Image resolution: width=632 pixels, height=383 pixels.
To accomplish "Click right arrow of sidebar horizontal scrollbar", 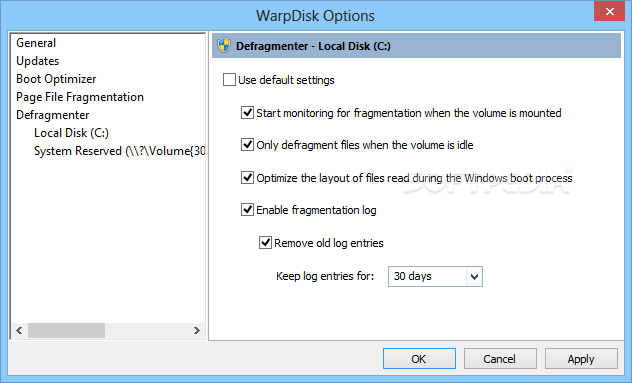I will (197, 331).
